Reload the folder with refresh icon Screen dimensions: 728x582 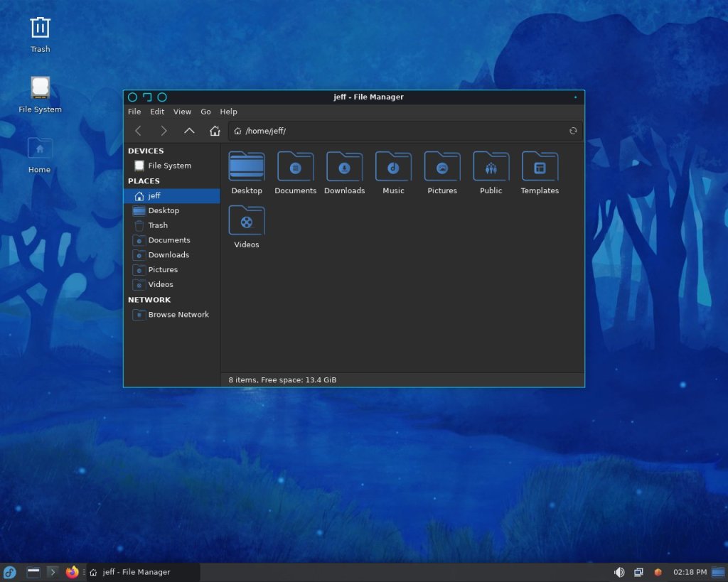[573, 131]
